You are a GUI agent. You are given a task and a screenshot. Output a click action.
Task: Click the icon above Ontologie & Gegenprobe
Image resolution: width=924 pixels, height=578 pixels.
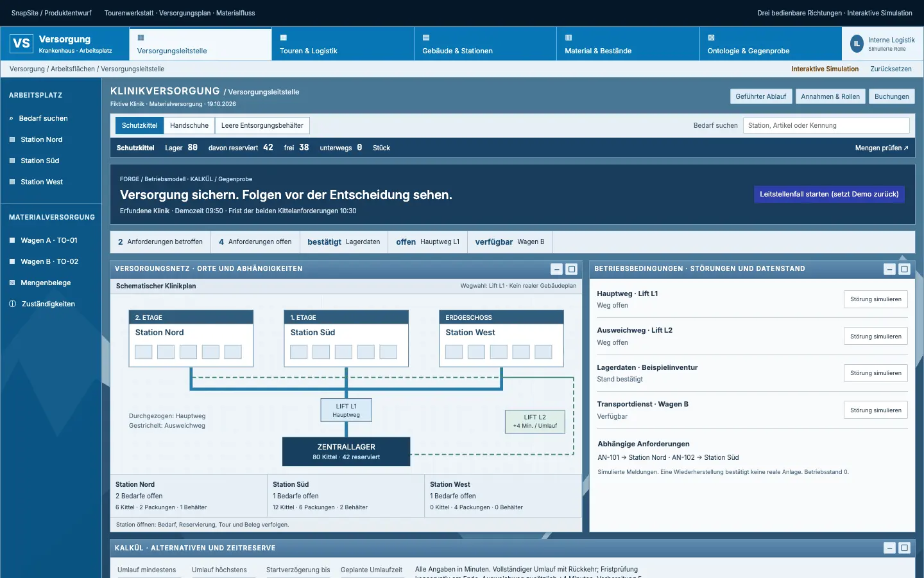[711, 38]
